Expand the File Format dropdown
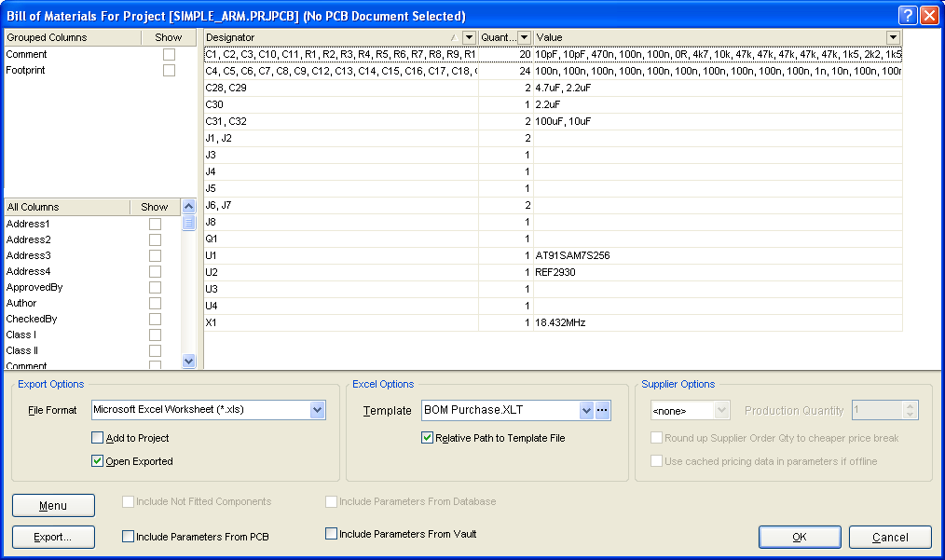The height and width of the screenshot is (560, 945). [x=317, y=410]
